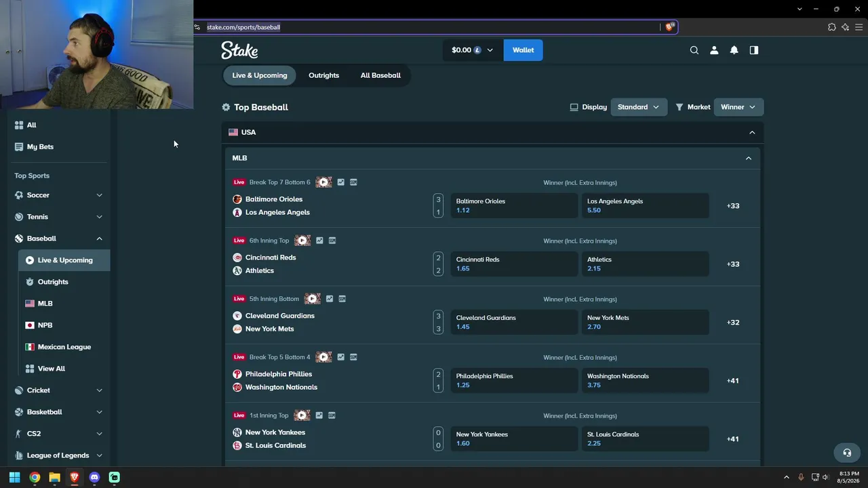The height and width of the screenshot is (488, 868).
Task: Play the Yankees vs Cardinals live stream
Action: (x=302, y=415)
